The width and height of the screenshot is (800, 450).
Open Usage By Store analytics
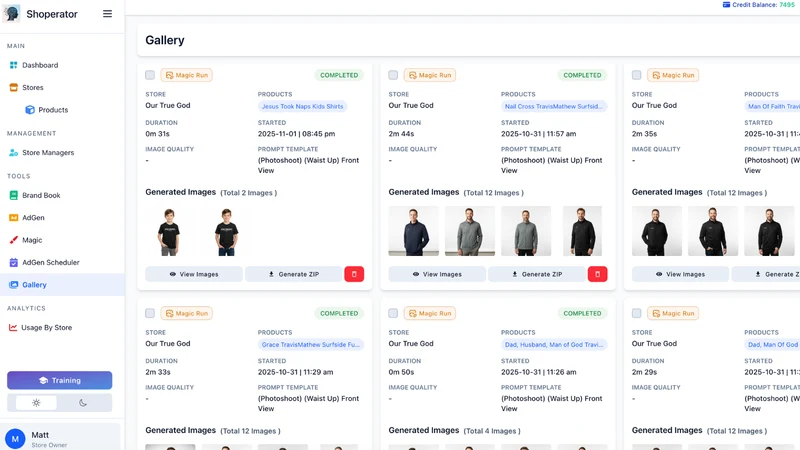pos(40,328)
